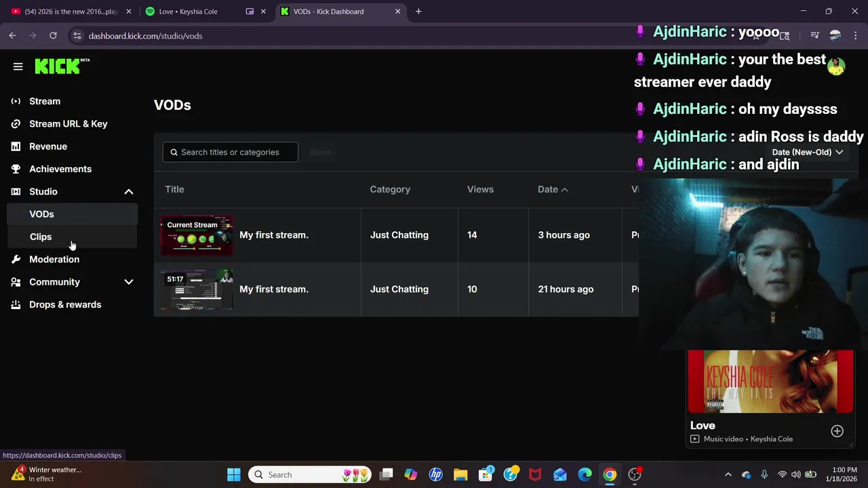Focus the Search titles or categories field

230,152
